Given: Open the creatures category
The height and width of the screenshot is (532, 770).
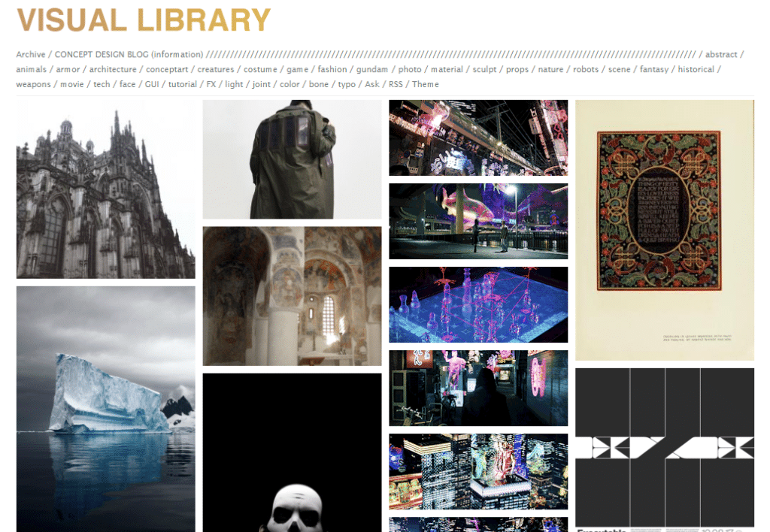Looking at the screenshot, I should pos(216,69).
